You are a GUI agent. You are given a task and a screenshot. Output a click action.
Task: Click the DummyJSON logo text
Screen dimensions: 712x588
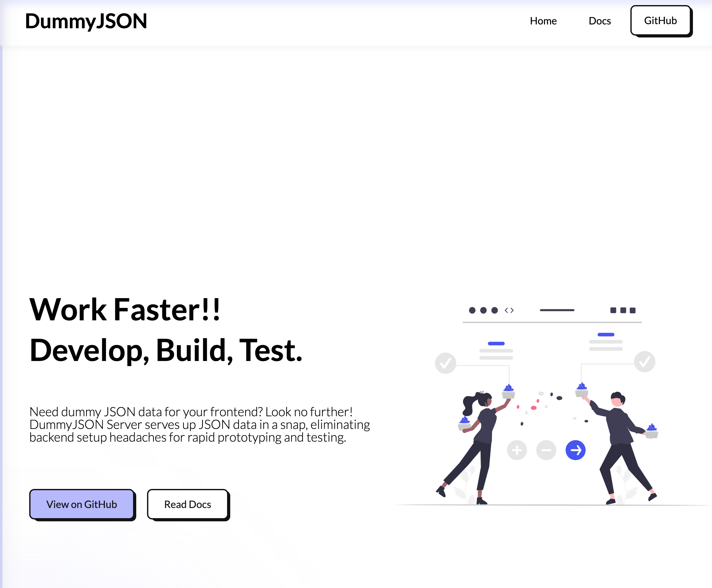(x=86, y=21)
